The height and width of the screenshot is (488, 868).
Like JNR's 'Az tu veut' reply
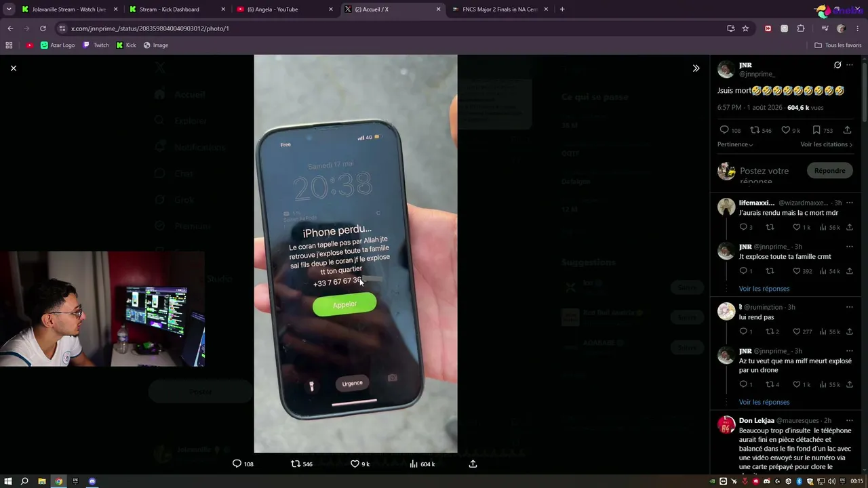coord(802,384)
